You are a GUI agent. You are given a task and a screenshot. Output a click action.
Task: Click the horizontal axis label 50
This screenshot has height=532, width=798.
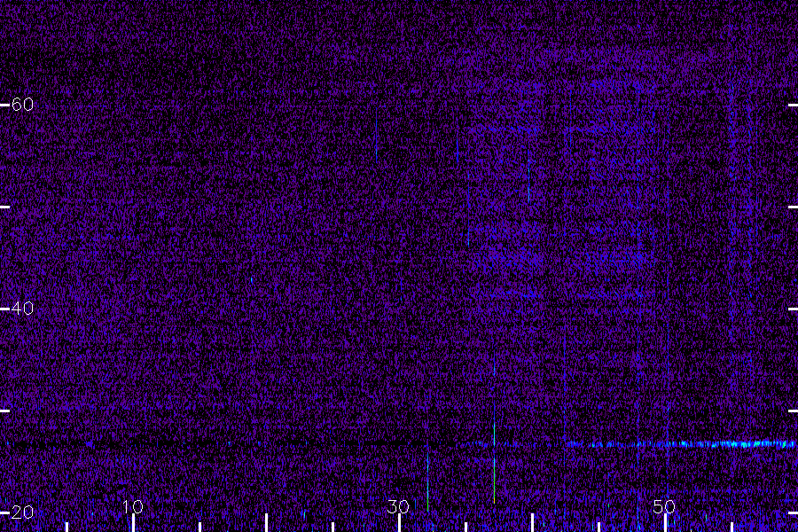pyautogui.click(x=664, y=506)
